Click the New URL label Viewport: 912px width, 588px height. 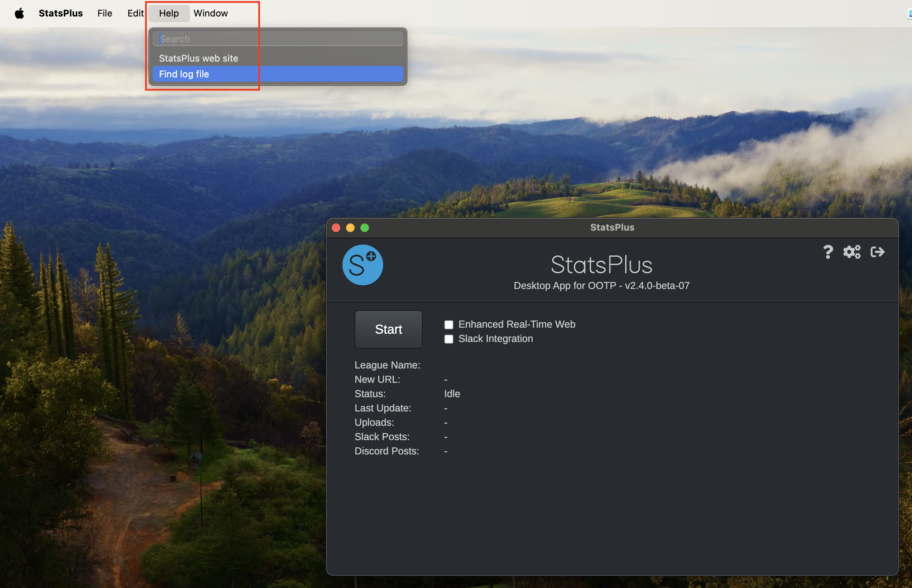[x=377, y=380]
